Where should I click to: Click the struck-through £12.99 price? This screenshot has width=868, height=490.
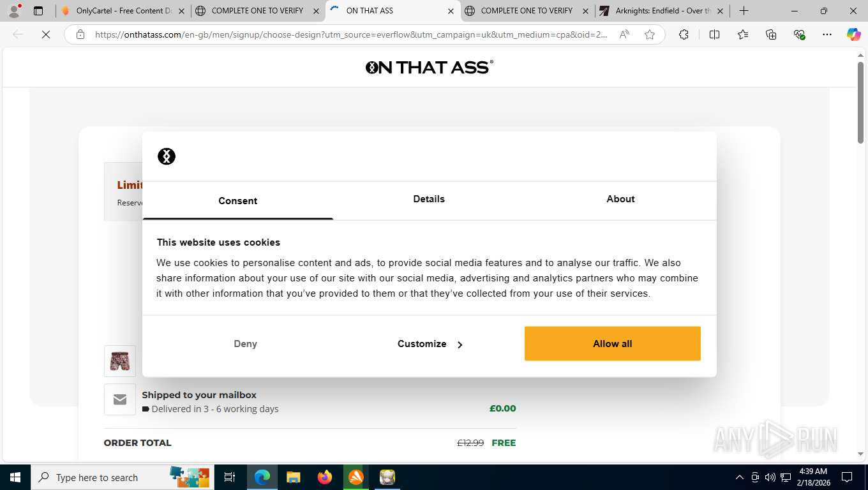pyautogui.click(x=470, y=443)
